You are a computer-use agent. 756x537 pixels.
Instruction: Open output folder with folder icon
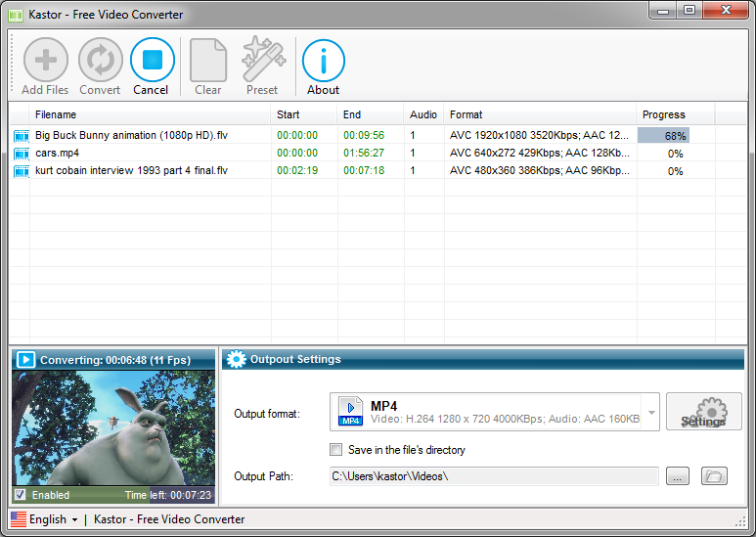coord(714,475)
